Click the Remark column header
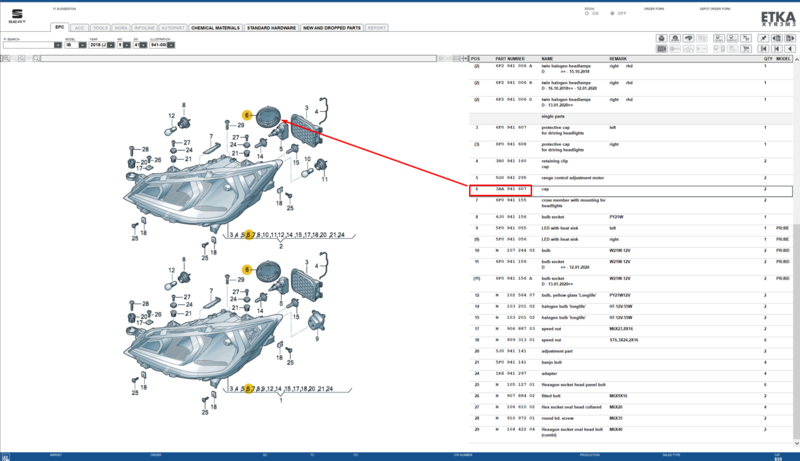Image resolution: width=800 pixels, height=461 pixels. pyautogui.click(x=618, y=59)
